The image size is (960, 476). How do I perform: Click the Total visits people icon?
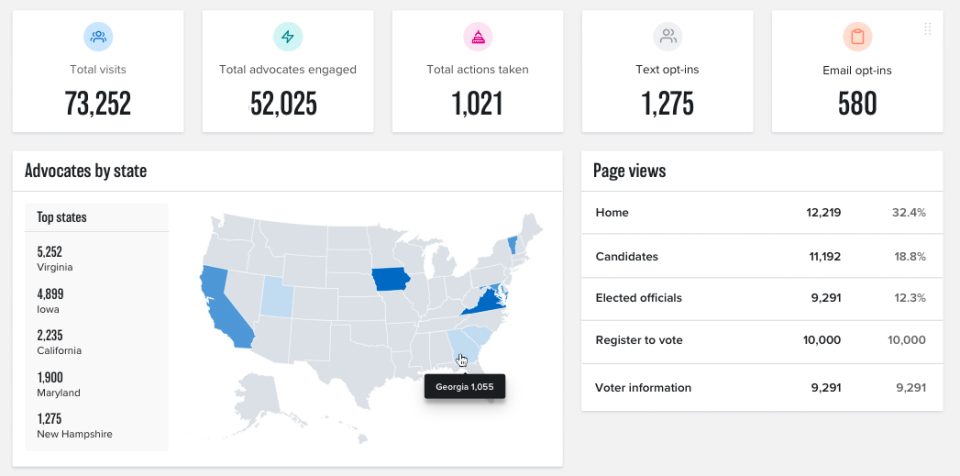pos(98,37)
